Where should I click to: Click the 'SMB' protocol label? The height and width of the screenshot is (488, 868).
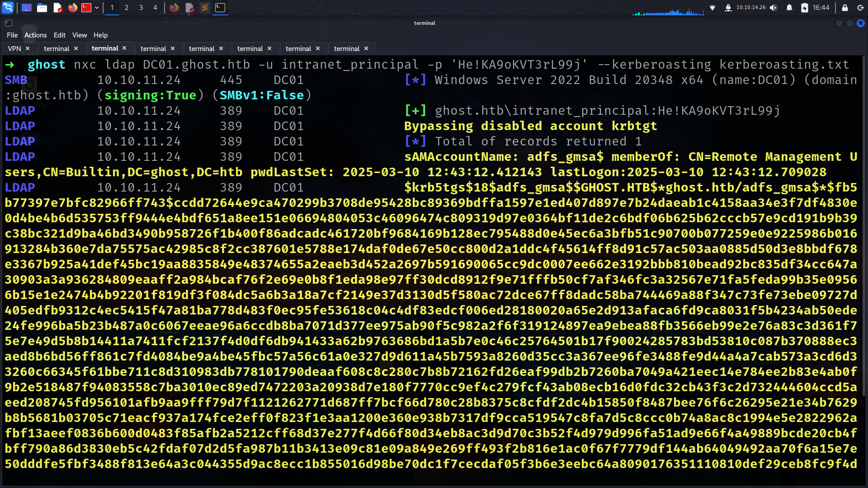pyautogui.click(x=16, y=80)
